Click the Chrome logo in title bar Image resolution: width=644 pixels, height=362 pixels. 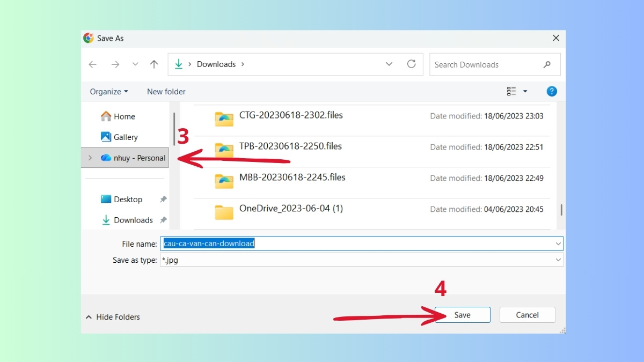(x=87, y=38)
